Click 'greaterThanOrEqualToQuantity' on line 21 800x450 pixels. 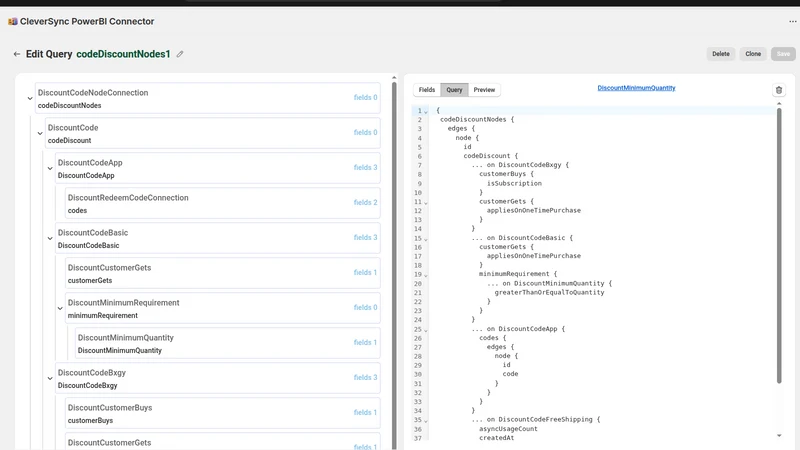(549, 292)
